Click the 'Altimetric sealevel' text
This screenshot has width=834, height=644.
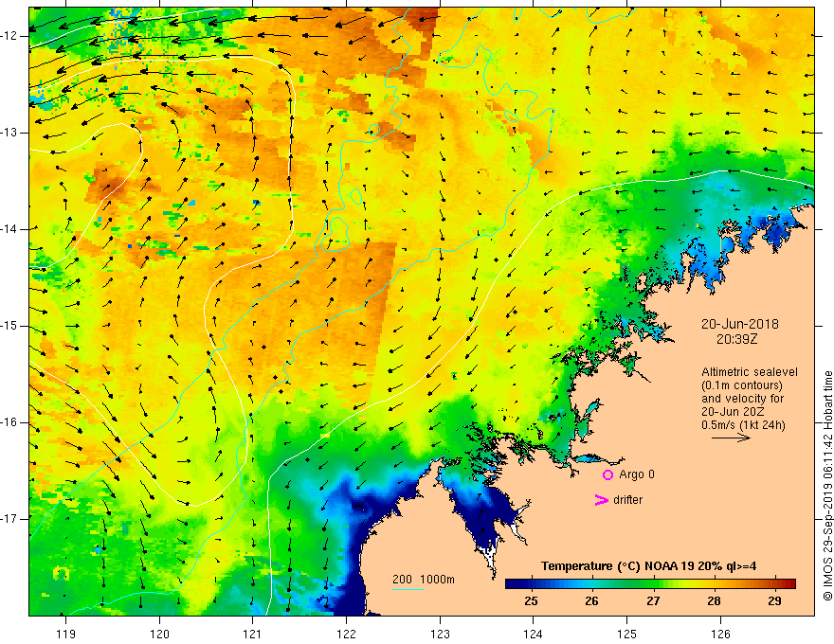(750, 372)
